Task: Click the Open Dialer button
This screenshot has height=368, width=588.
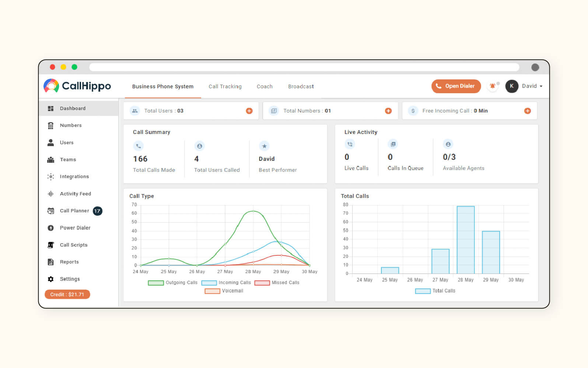Action: pyautogui.click(x=456, y=86)
